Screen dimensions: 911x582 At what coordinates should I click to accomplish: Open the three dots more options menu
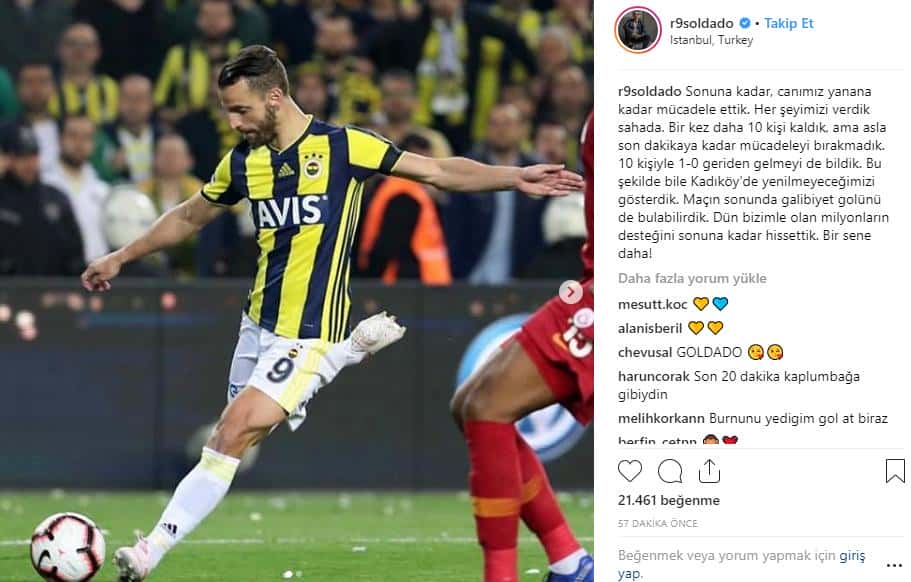tap(894, 565)
